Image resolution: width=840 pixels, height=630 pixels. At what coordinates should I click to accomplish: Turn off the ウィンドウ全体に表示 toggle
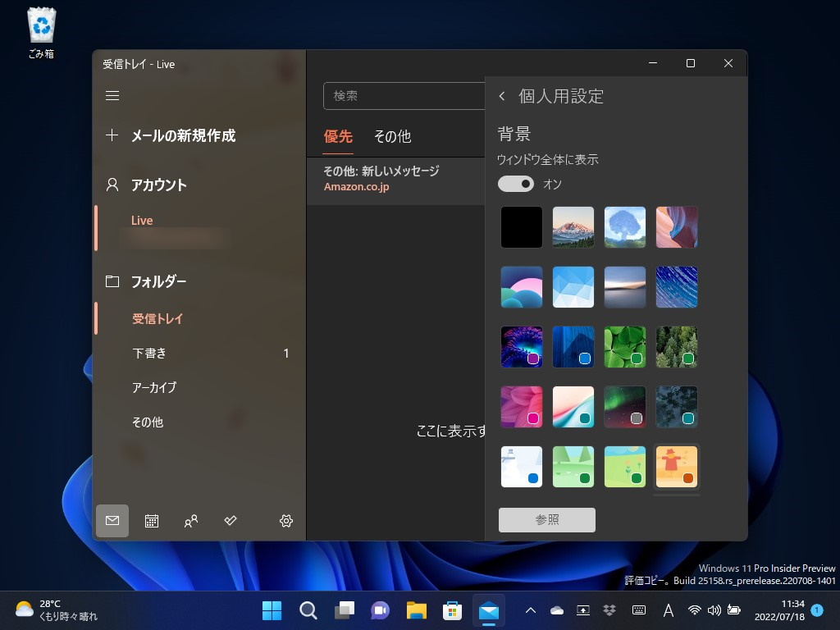[516, 184]
